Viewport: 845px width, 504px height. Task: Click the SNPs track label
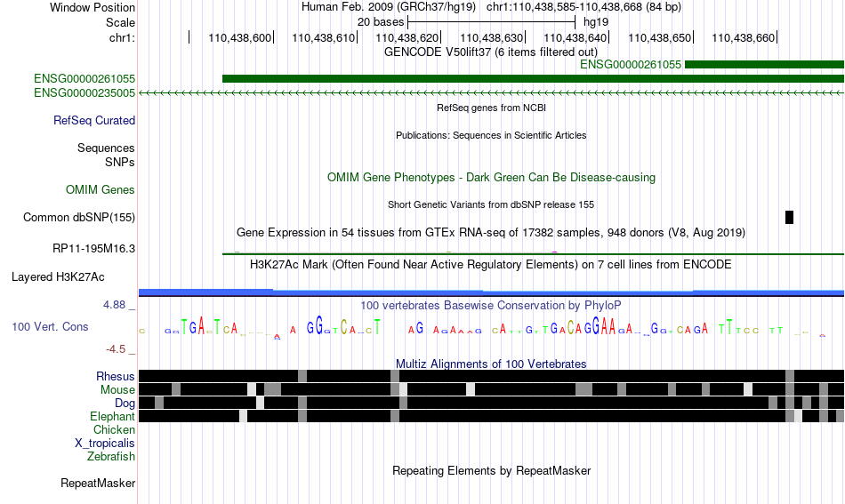[120, 162]
